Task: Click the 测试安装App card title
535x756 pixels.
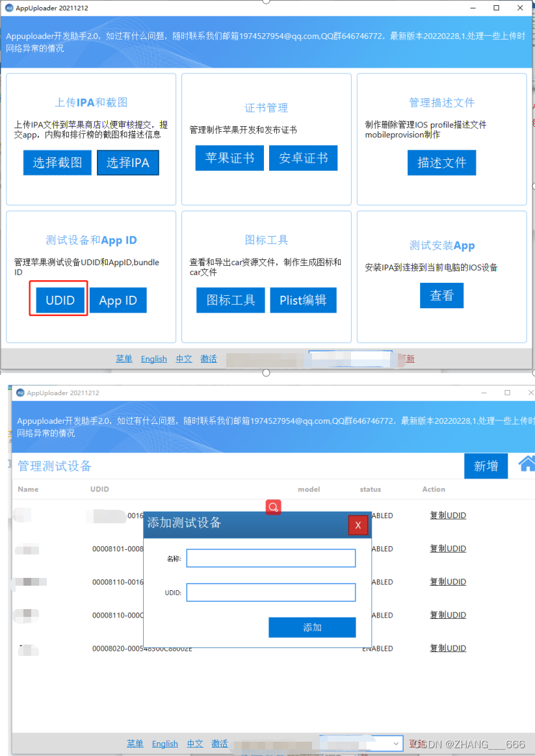Action: (442, 246)
